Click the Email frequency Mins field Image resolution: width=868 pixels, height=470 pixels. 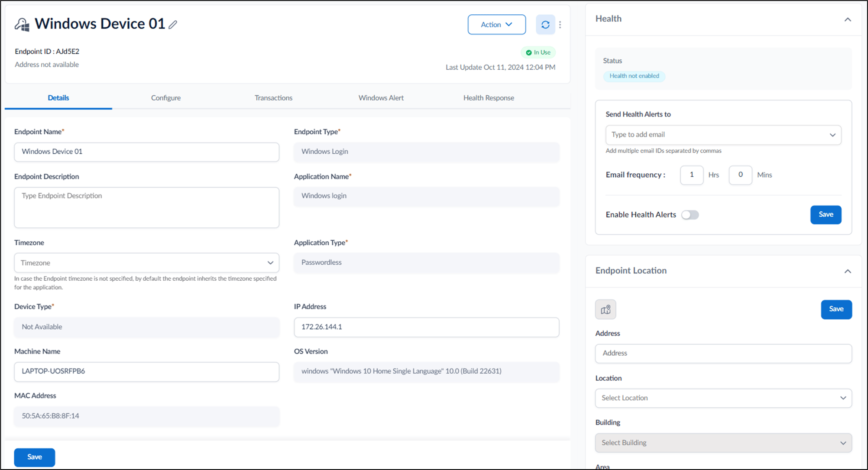tap(740, 175)
